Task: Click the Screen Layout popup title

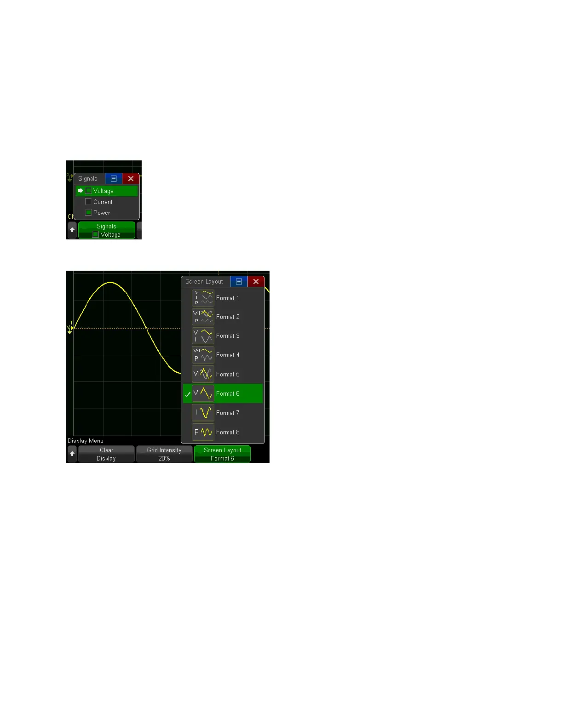Action: pos(204,282)
